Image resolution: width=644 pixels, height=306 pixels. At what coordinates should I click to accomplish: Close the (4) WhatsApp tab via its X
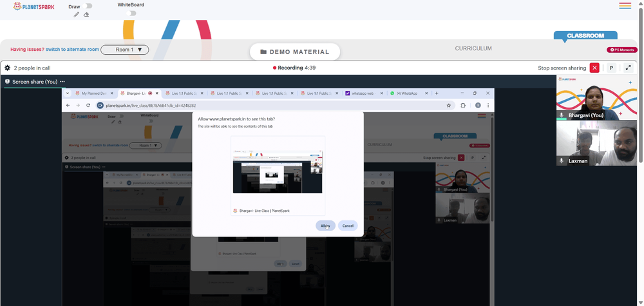pyautogui.click(x=427, y=93)
